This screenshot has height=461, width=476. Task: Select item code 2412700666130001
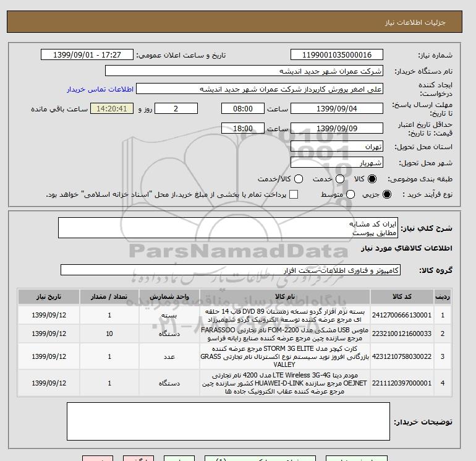[x=402, y=315]
